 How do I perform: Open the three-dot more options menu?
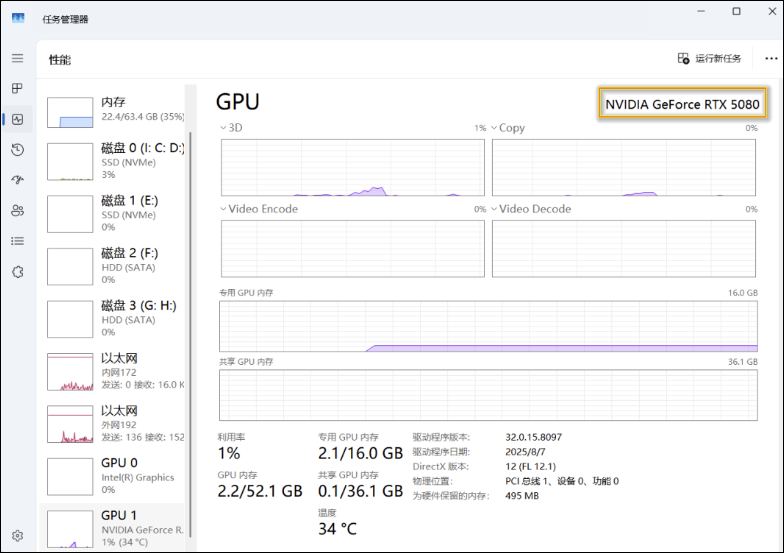(771, 59)
